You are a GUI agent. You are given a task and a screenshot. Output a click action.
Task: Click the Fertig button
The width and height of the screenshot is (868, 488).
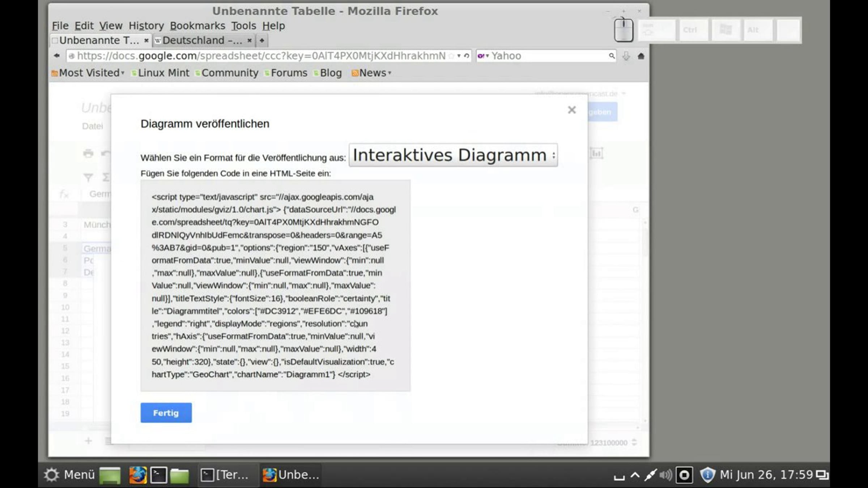point(166,413)
